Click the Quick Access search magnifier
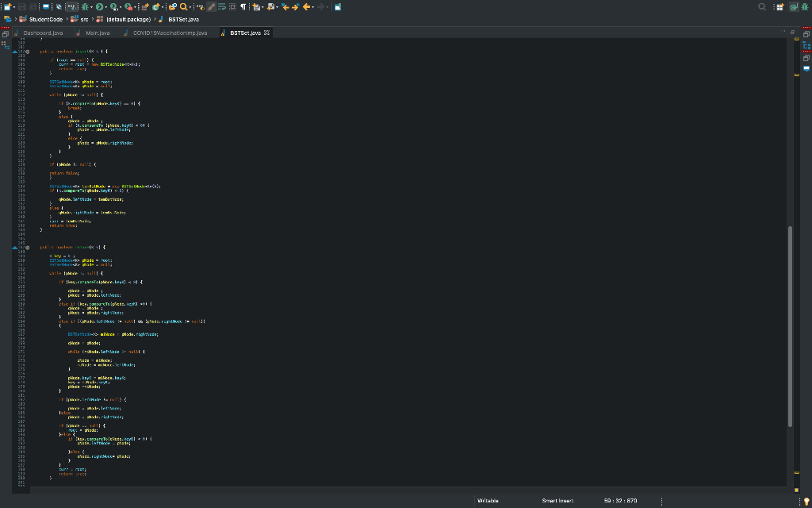812x508 pixels. 762,6
